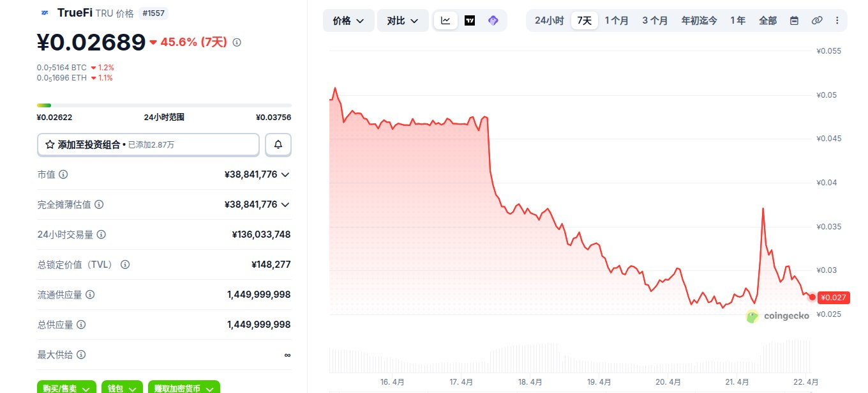Click the ¥0.055 y-axis label
The image size is (868, 393).
(829, 51)
